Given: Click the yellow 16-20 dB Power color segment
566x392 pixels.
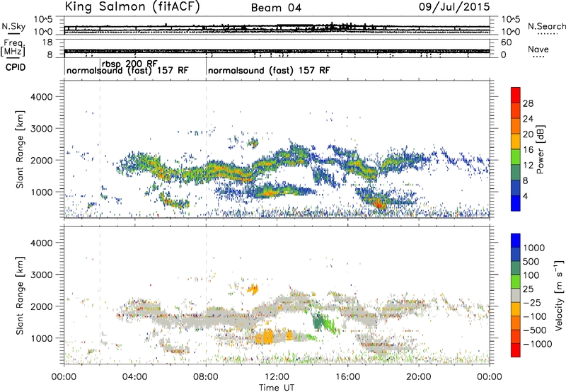Looking at the screenshot, I should pos(516,141).
